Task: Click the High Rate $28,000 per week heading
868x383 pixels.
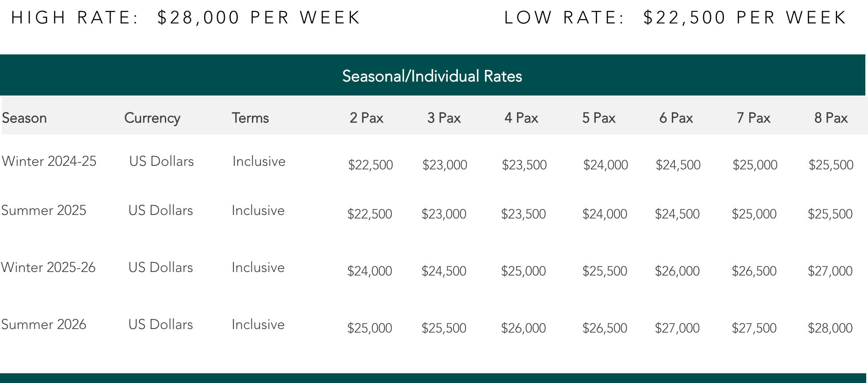Action: 186,18
